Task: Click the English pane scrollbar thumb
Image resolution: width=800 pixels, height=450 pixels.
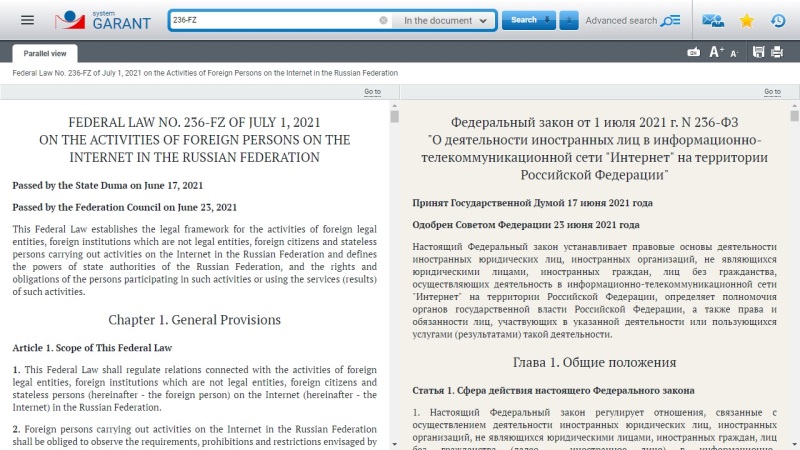Action: [394, 117]
